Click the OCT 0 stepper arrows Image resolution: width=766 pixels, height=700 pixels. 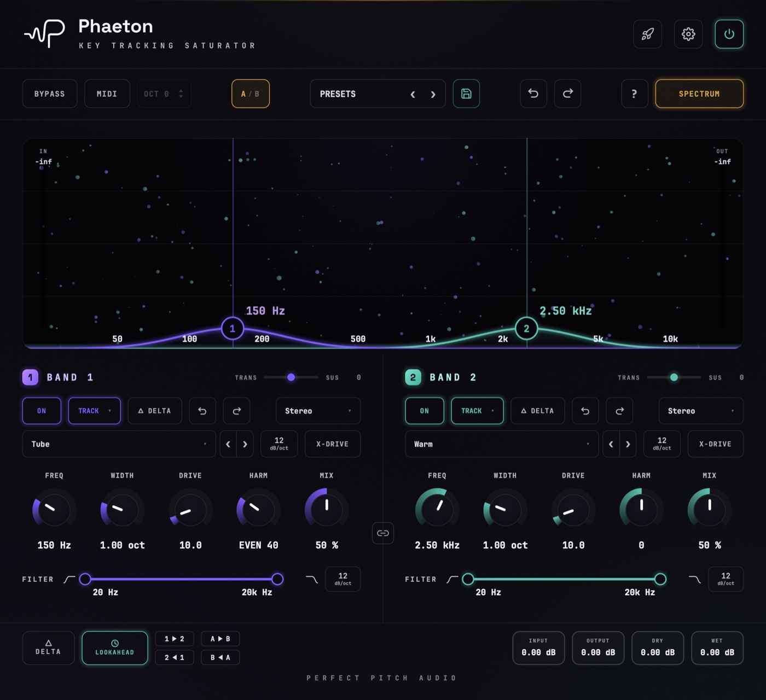click(x=181, y=94)
